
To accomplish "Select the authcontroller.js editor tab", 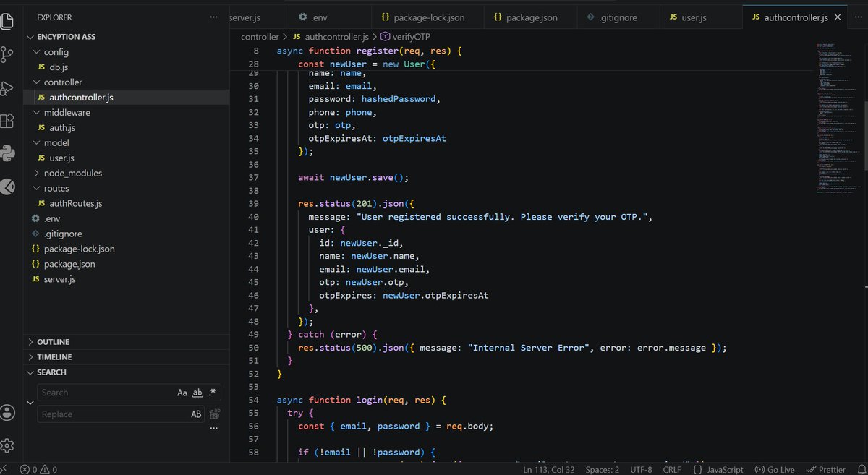I will (796, 17).
